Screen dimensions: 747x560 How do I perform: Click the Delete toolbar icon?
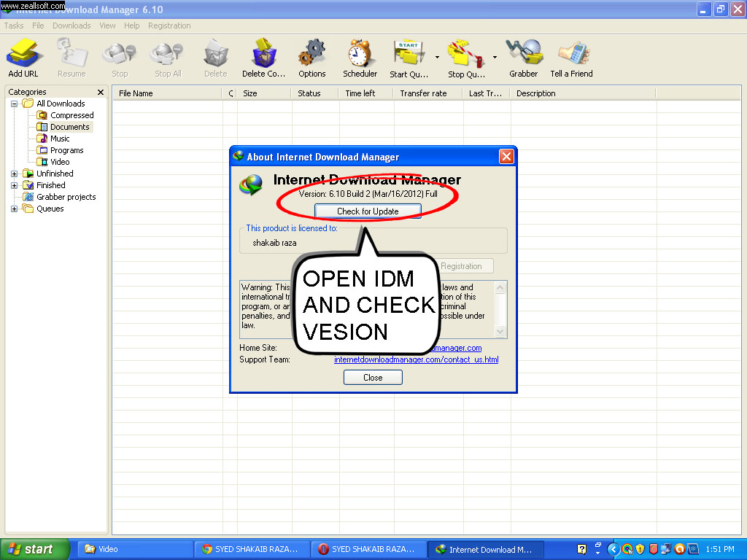coord(215,58)
